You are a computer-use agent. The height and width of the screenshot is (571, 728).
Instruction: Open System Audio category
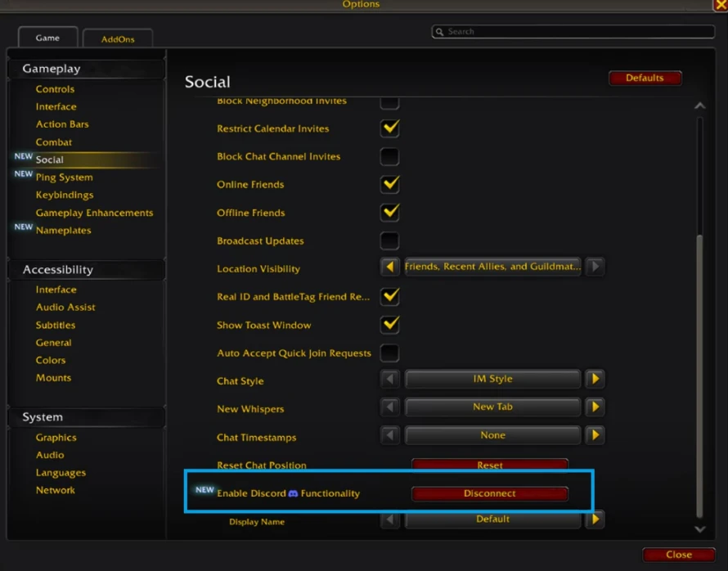point(50,455)
